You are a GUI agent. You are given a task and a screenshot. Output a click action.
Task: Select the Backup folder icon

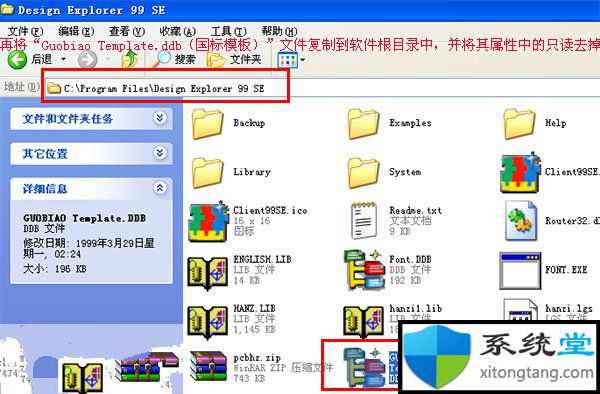point(207,124)
